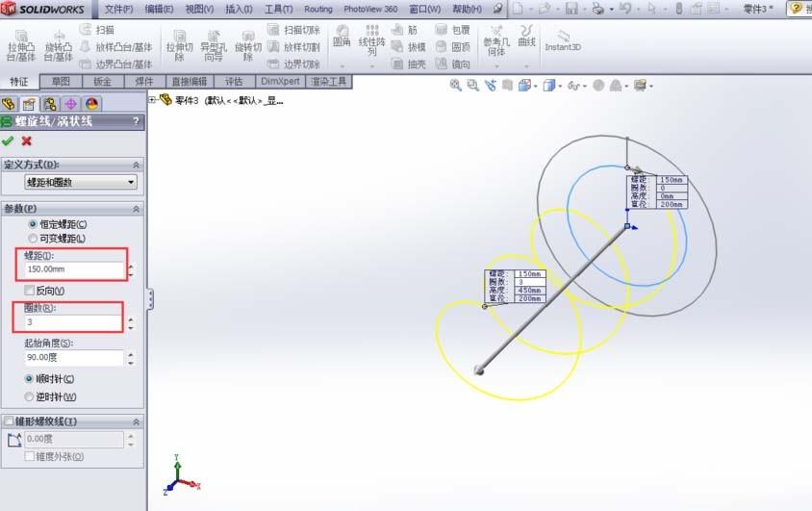Click the 线性阵列 linear pattern tool
This screenshot has height=511, width=812.
click(x=371, y=40)
